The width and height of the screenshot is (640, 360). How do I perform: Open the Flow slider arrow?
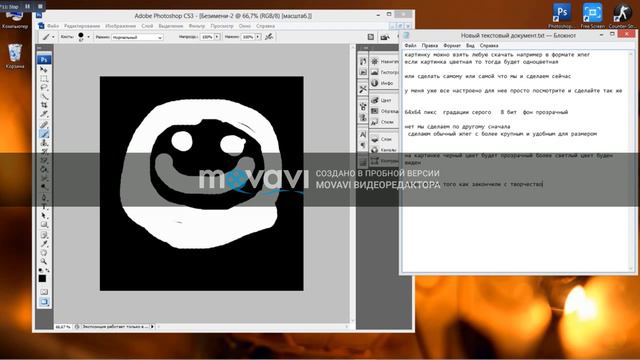pyautogui.click(x=258, y=37)
